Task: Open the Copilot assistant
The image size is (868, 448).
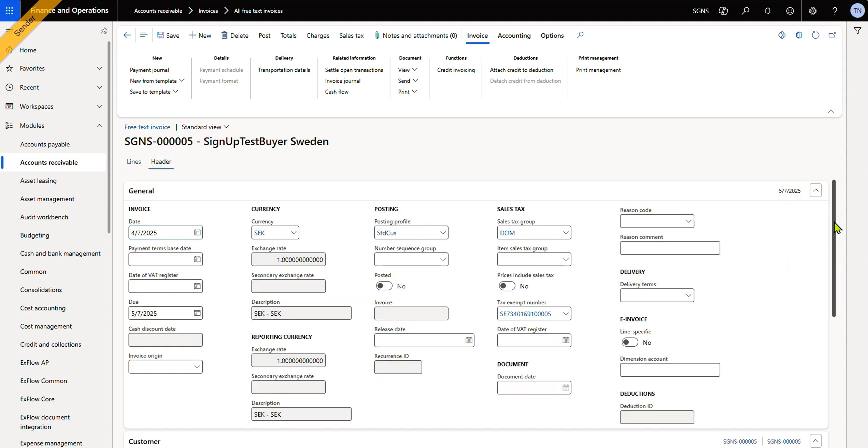Action: pyautogui.click(x=723, y=11)
